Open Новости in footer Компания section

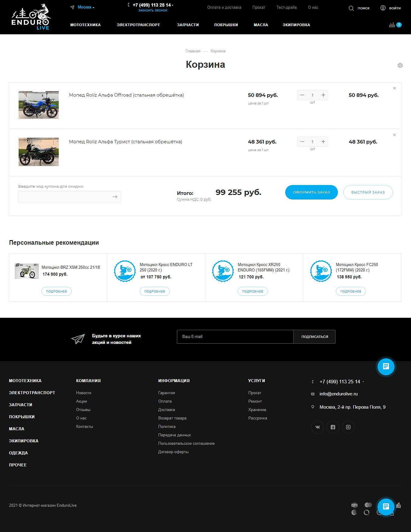pos(84,393)
